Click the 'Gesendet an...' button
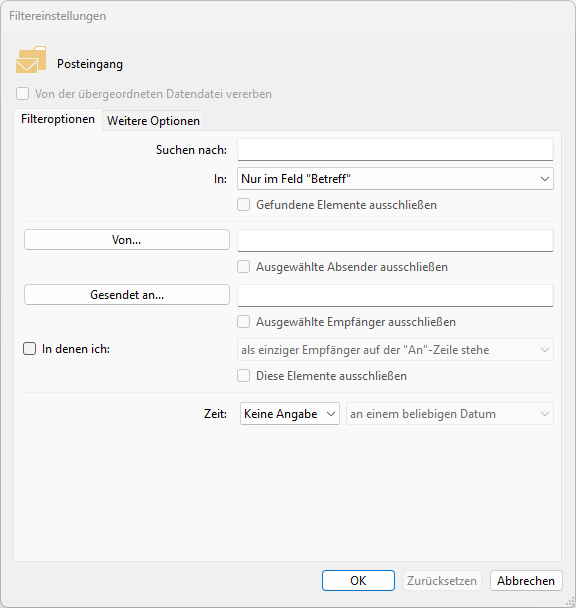 point(127,295)
